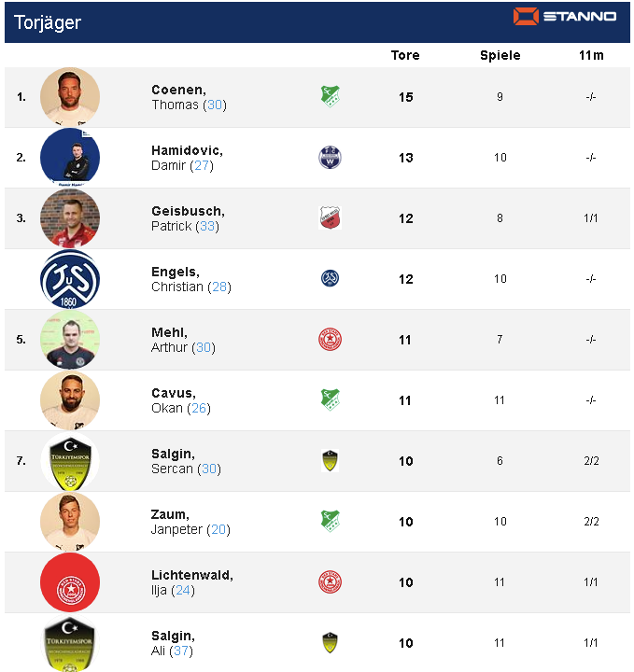Click the Stanno sponsor logo

point(565,17)
